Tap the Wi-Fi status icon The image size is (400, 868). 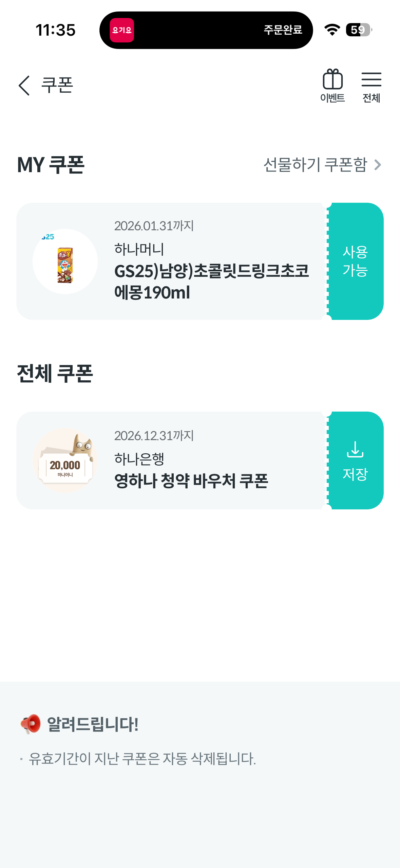(332, 30)
